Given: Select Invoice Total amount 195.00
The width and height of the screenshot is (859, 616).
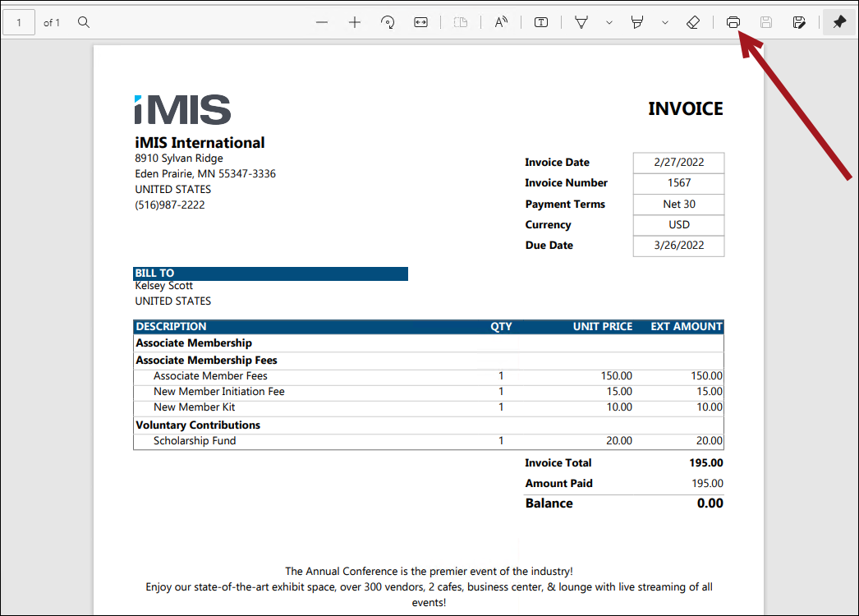Looking at the screenshot, I should (x=706, y=462).
